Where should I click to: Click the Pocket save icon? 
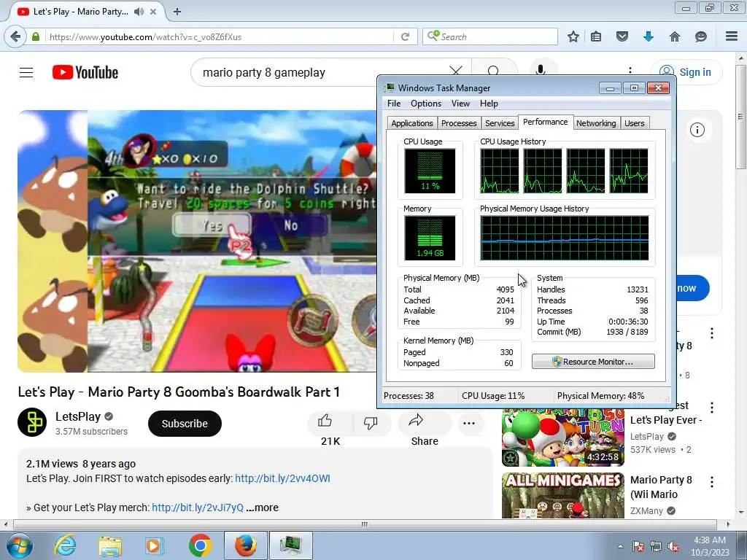click(x=622, y=36)
